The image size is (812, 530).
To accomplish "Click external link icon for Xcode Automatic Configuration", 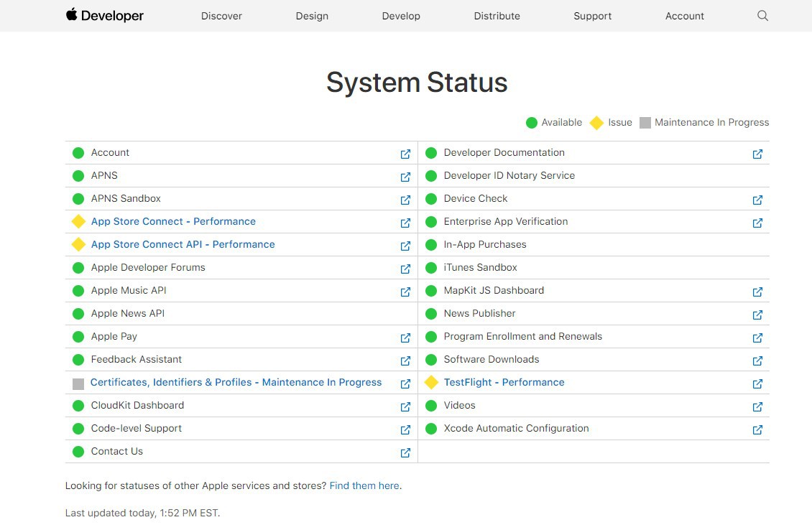I will (x=757, y=429).
